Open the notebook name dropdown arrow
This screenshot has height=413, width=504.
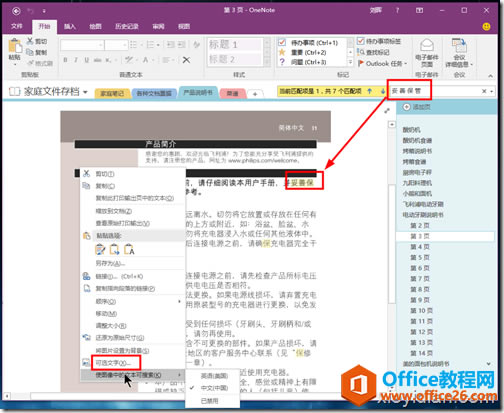click(x=85, y=92)
